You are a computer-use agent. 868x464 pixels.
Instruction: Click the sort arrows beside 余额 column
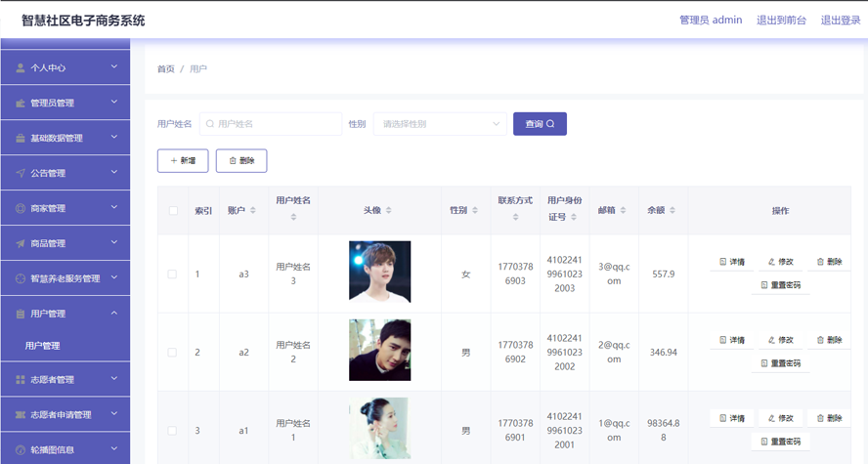(x=673, y=211)
